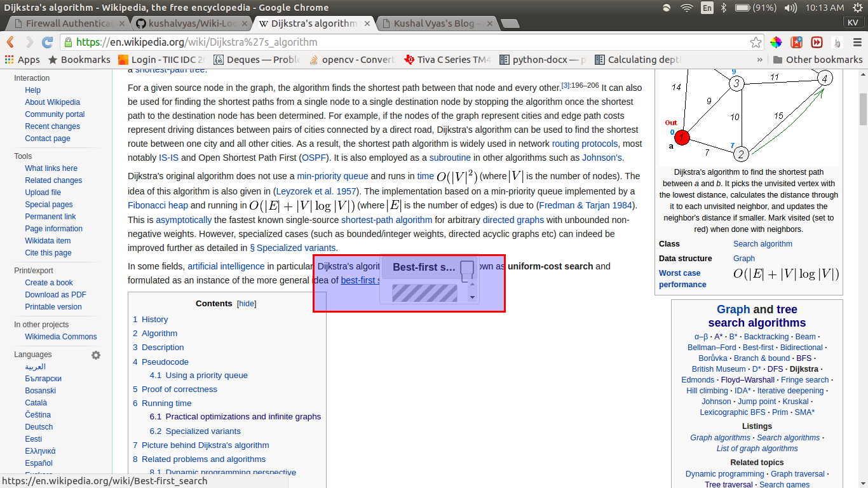The image size is (868, 488).
Task: Open the colorful wheel extension icon
Action: click(776, 43)
